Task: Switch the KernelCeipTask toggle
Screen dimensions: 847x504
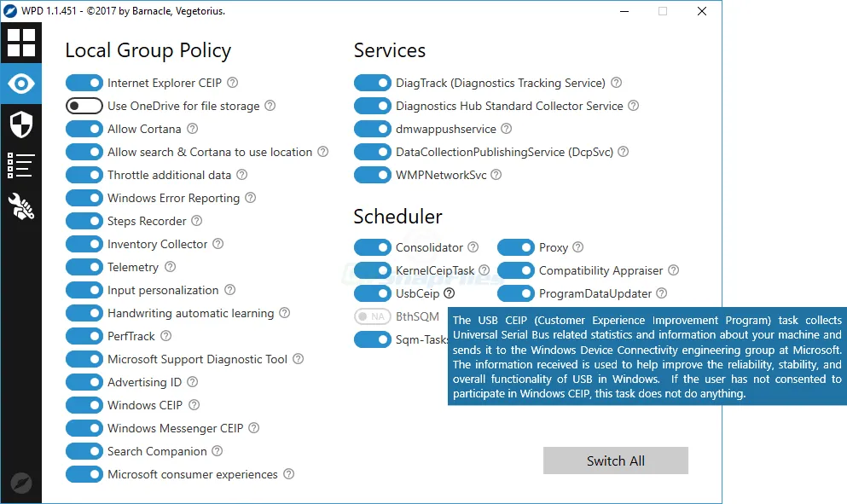Action: pyautogui.click(x=373, y=270)
